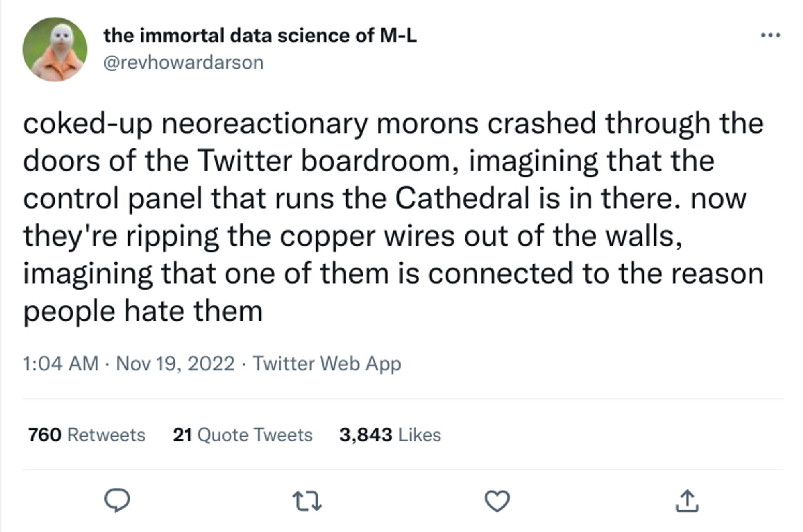
Task: Open the reply speech bubble icon
Action: pos(117,501)
